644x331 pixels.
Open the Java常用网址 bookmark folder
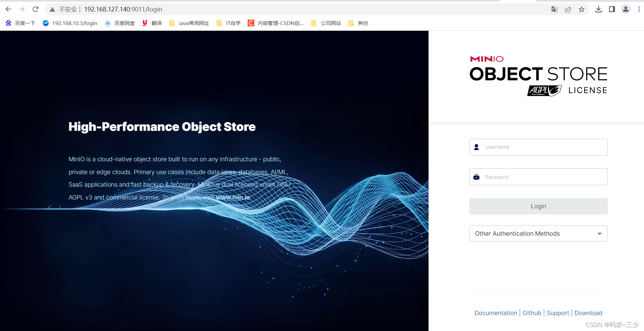click(189, 23)
